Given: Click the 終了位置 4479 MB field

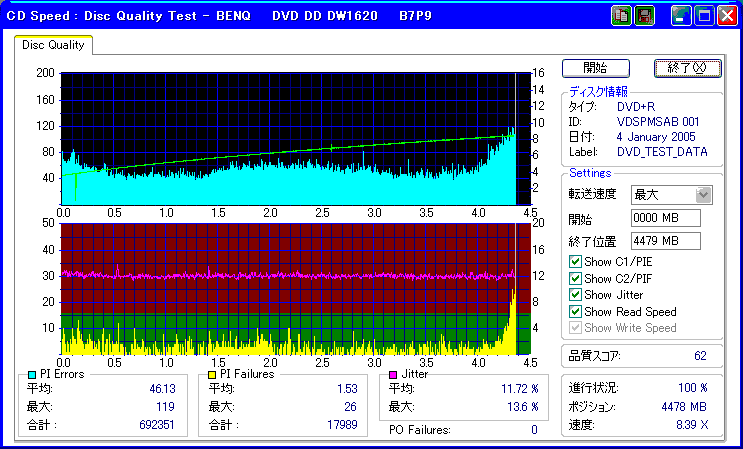Looking at the screenshot, I should tap(666, 241).
